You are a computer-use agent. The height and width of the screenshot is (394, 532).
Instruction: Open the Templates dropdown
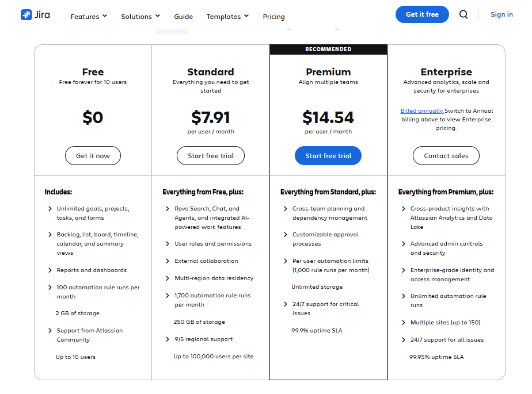coord(227,17)
